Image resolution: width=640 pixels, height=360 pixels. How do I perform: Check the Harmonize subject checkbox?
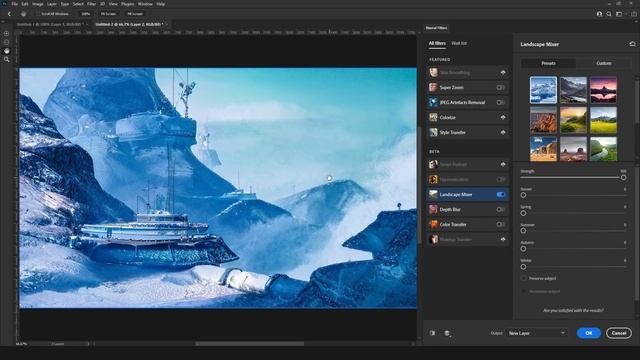point(524,291)
